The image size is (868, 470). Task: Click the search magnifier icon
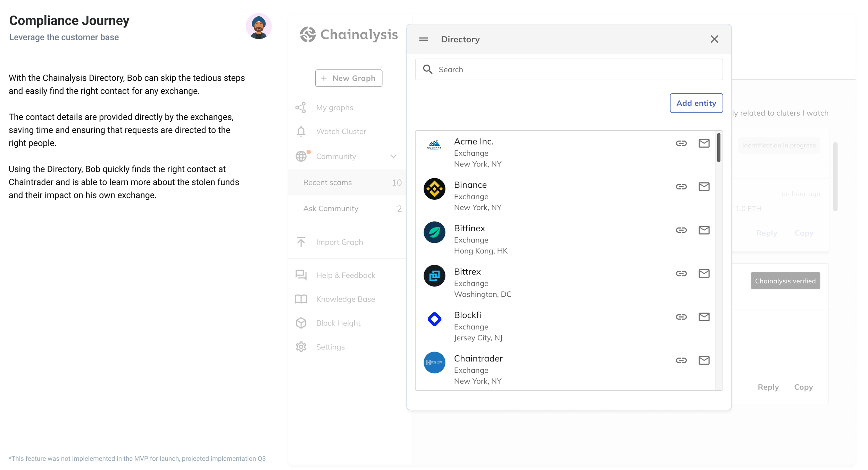pyautogui.click(x=427, y=69)
